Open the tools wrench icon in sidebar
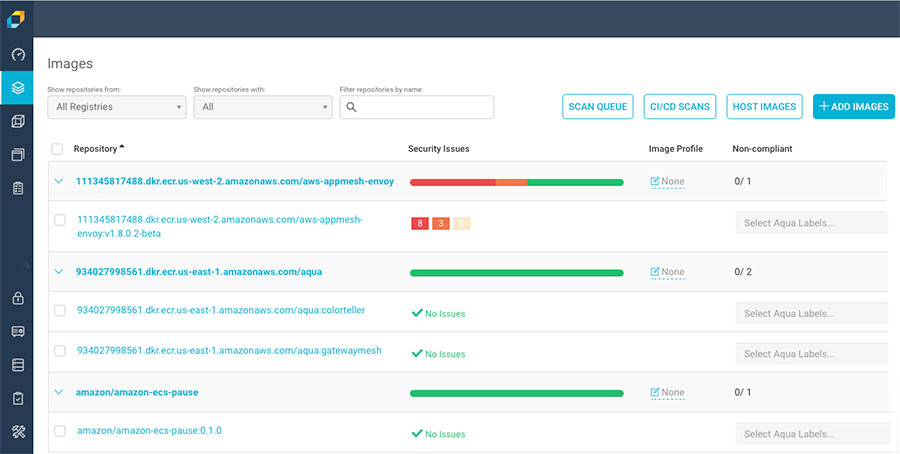The image size is (900, 454). tap(18, 432)
